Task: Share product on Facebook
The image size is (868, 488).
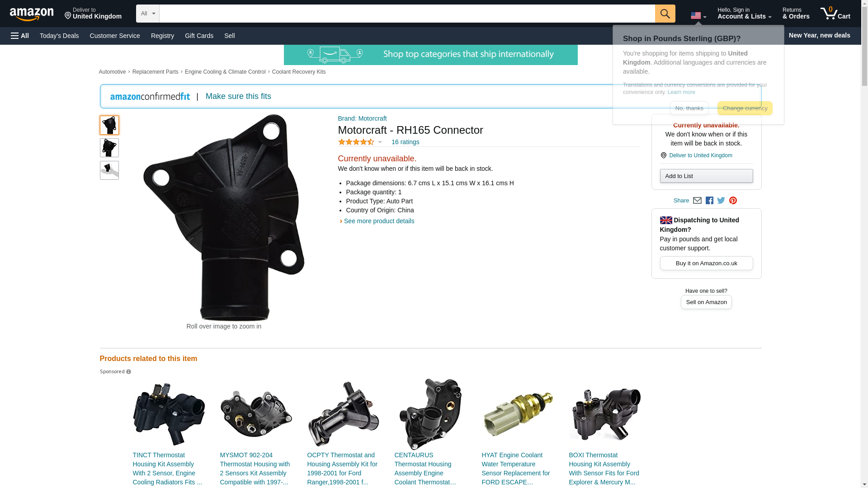Action: [709, 201]
